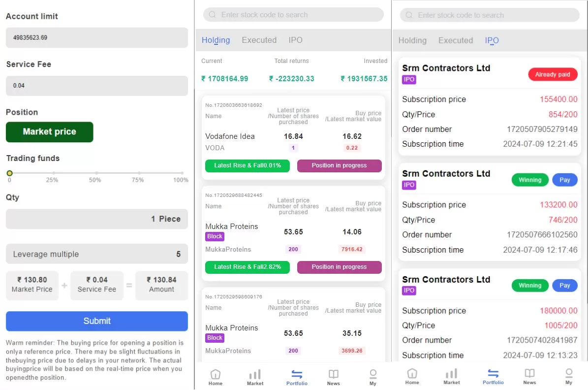This screenshot has height=390, width=588.
Task: Select Holding tab in middle panel
Action: coord(216,40)
